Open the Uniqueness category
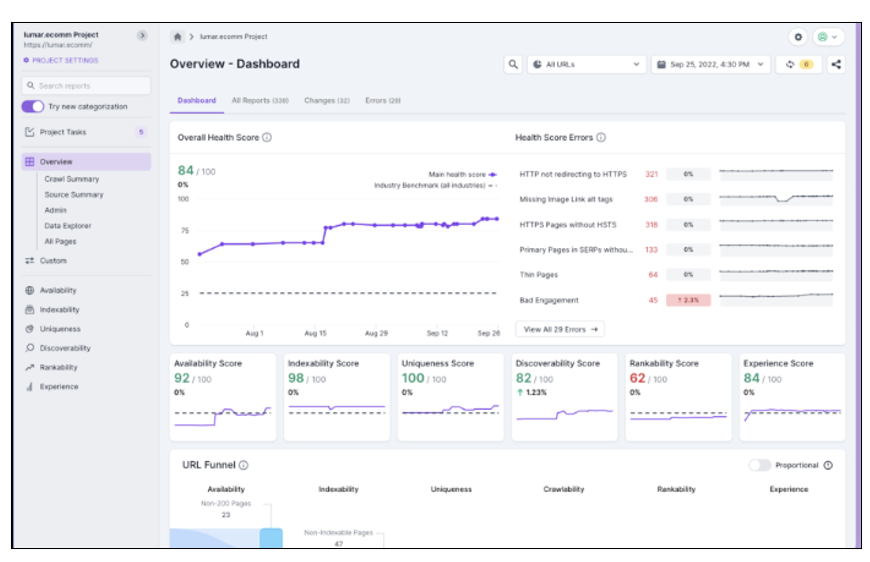 click(53, 329)
